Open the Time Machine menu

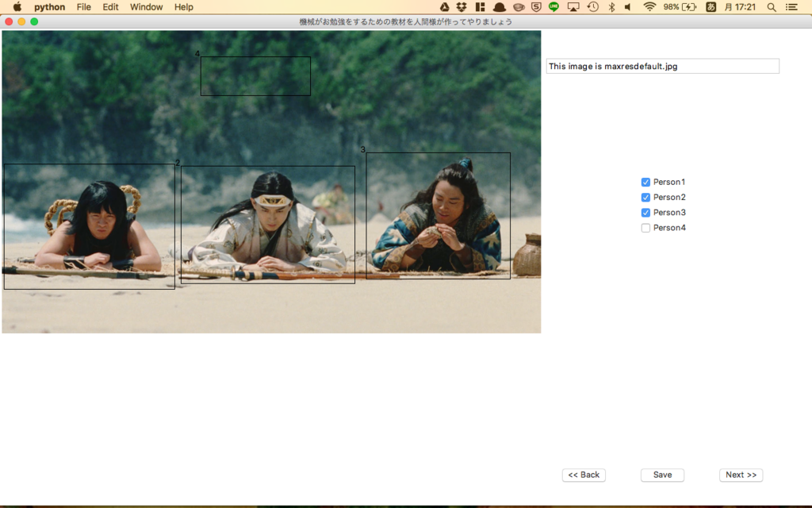click(593, 6)
